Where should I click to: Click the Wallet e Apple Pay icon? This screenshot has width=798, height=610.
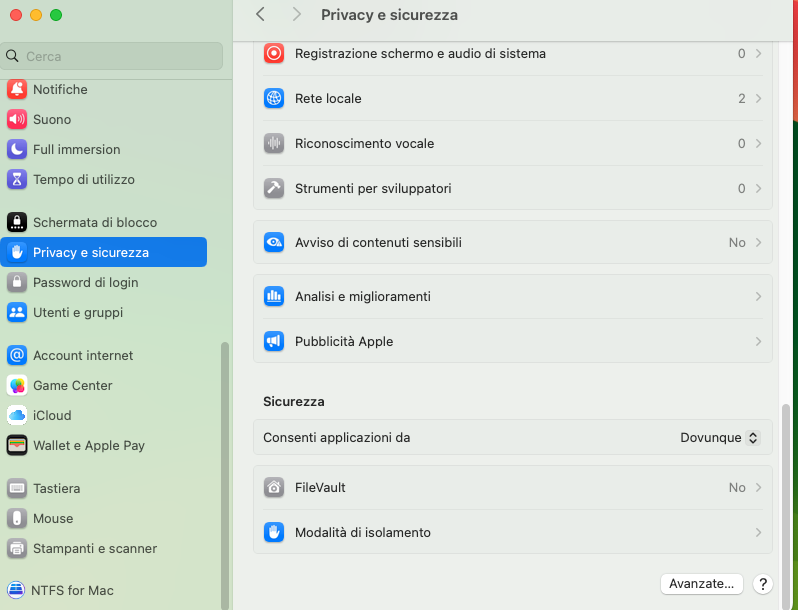[17, 445]
